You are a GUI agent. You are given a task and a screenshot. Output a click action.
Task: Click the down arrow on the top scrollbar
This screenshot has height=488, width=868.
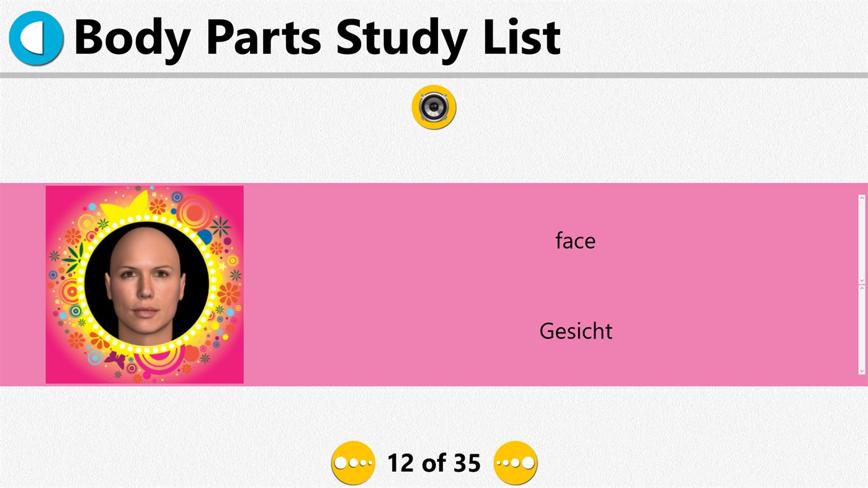(x=861, y=279)
